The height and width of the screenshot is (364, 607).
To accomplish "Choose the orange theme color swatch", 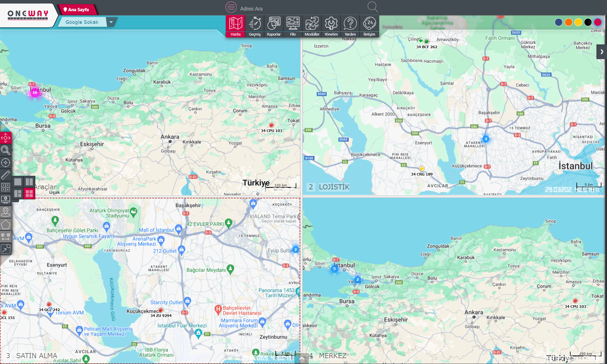I will 568,22.
